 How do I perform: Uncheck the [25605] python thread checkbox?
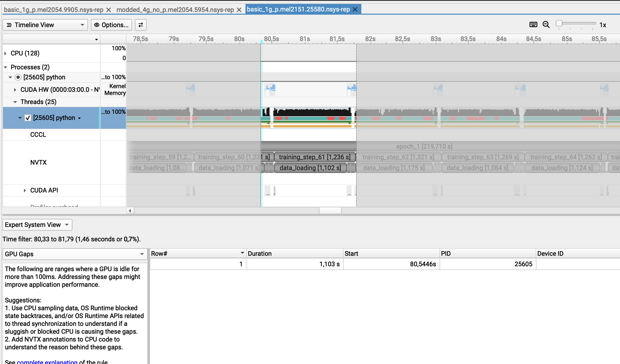[x=28, y=118]
